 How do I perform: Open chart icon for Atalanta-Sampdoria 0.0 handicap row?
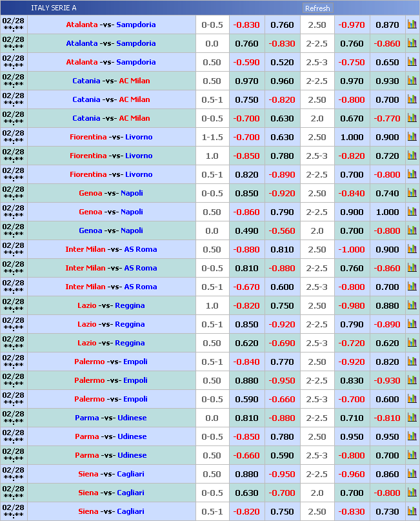[x=412, y=43]
